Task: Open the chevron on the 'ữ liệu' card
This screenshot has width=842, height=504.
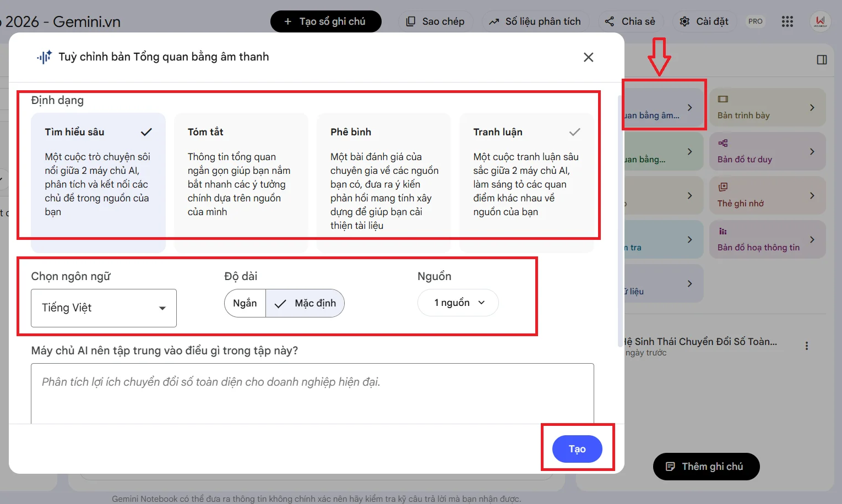Action: (690, 283)
